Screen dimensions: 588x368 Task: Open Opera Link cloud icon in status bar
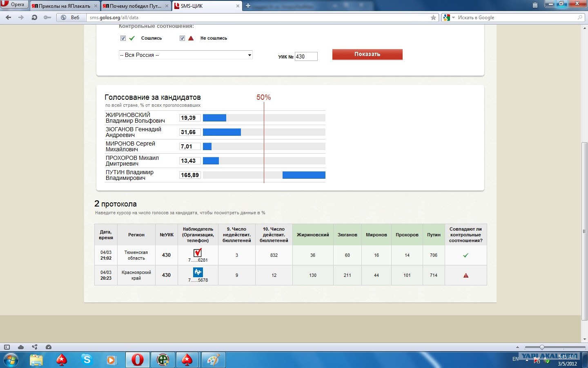click(21, 347)
